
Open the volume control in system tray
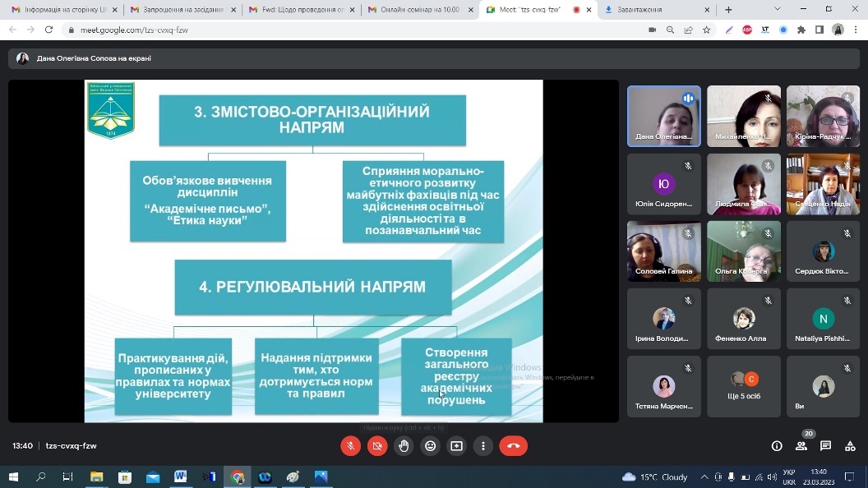click(772, 477)
